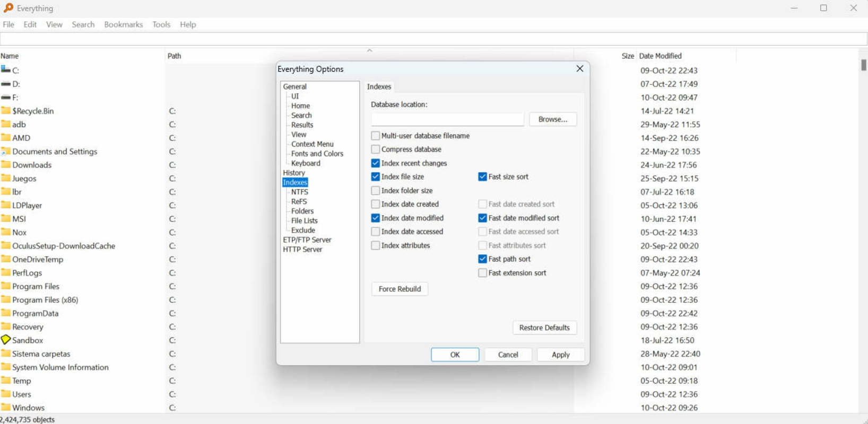
Task: Enable Index date created
Action: pyautogui.click(x=376, y=204)
